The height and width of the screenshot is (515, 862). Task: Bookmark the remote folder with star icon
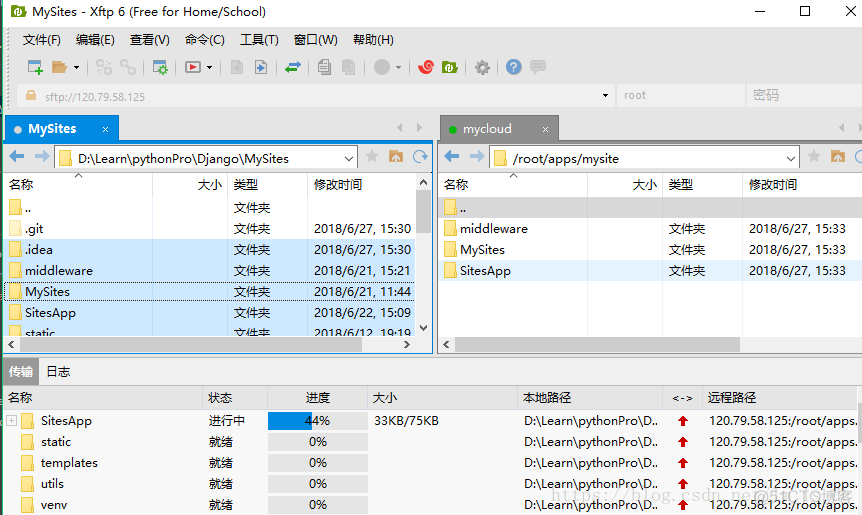[x=814, y=157]
